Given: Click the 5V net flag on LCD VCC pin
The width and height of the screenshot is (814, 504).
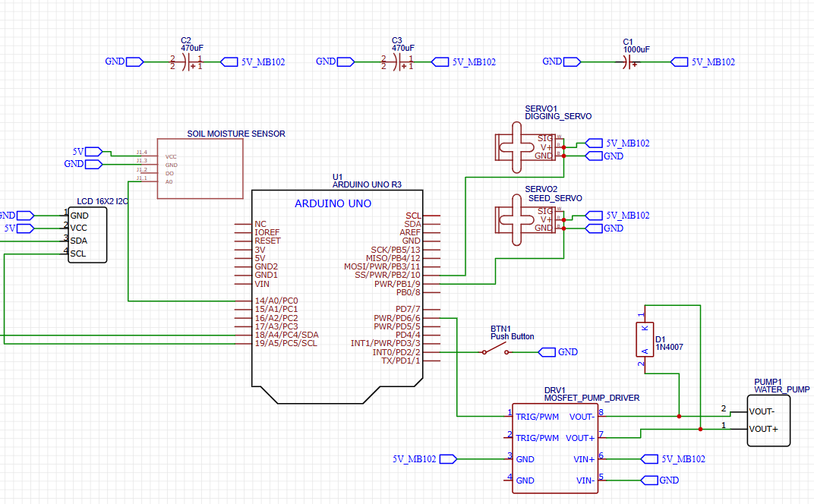Looking at the screenshot, I should (x=26, y=228).
